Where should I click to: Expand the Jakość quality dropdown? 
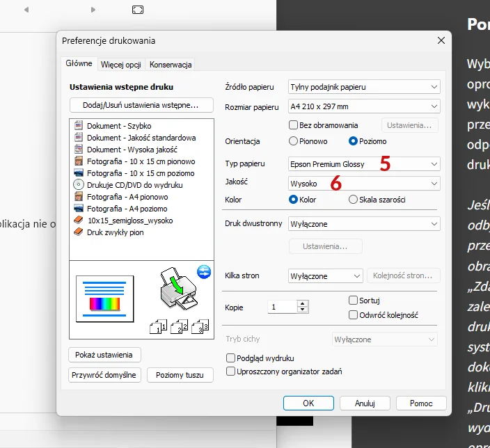tap(364, 184)
